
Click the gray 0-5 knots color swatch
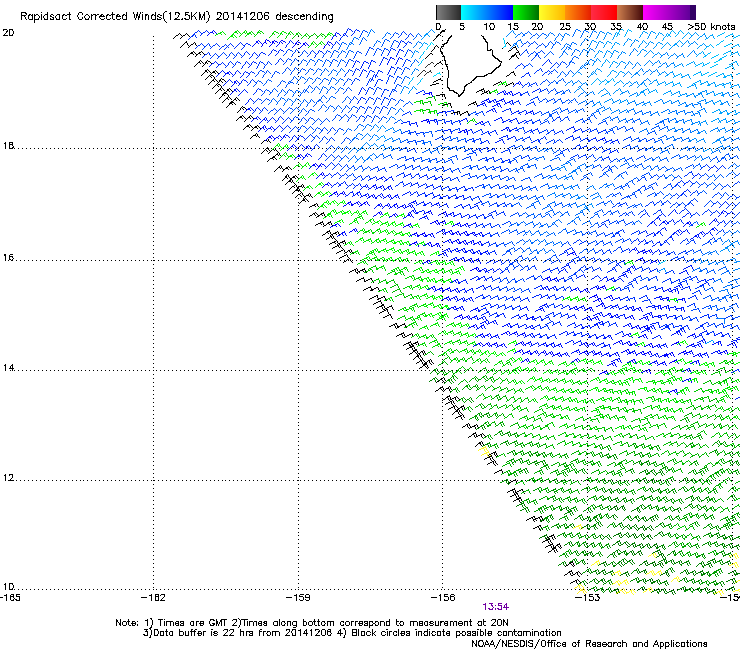[448, 12]
